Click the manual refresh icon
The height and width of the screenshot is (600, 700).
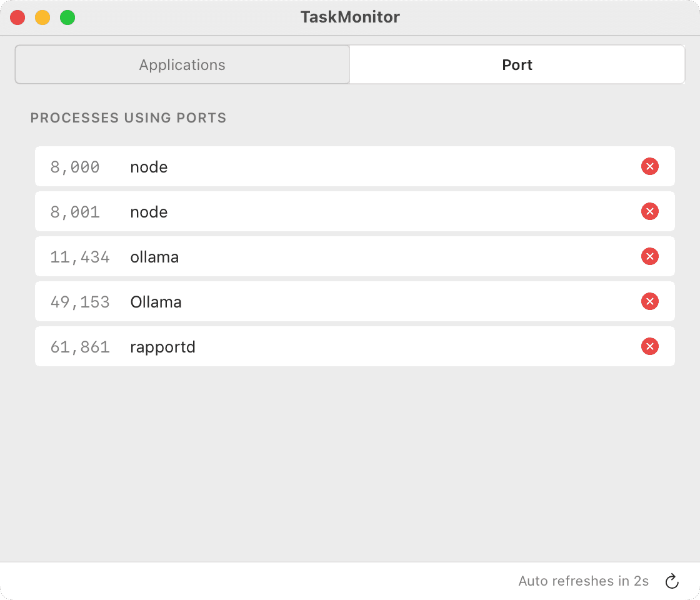tap(671, 581)
